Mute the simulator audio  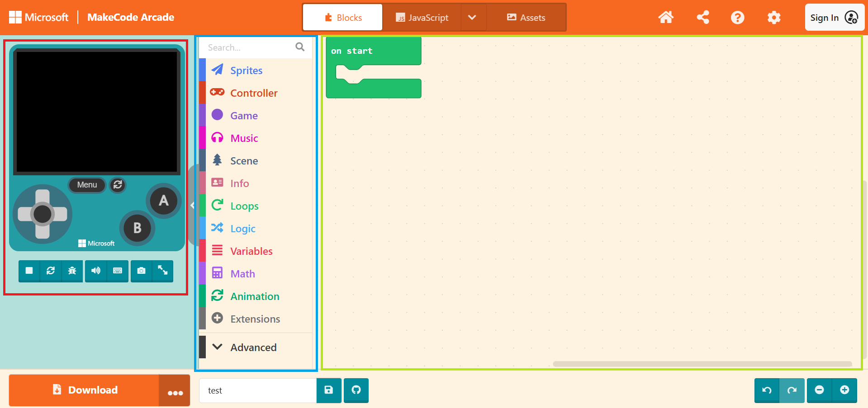pyautogui.click(x=96, y=271)
